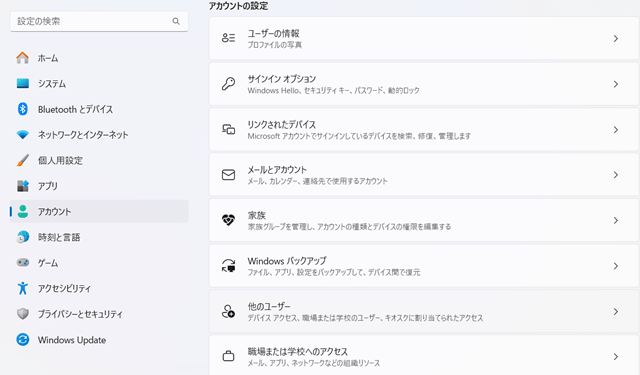
Task: Click the アカウントの設定 heading
Action: point(238,6)
